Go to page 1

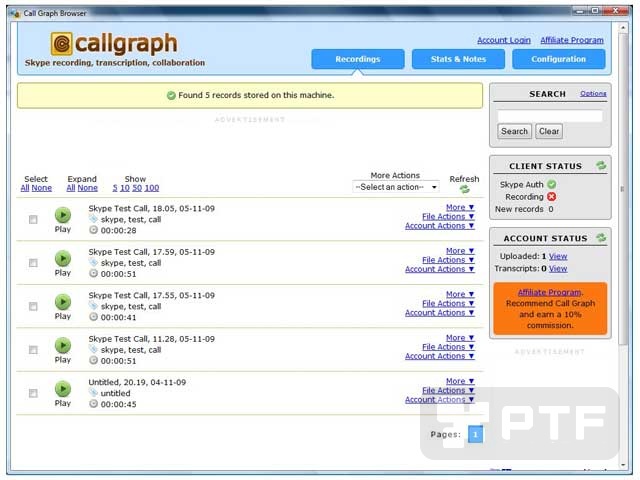point(476,434)
